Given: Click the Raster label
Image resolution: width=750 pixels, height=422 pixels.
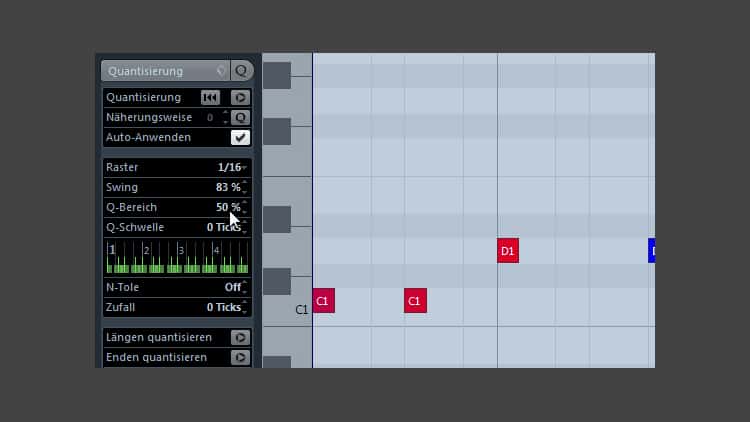Looking at the screenshot, I should click(x=122, y=167).
